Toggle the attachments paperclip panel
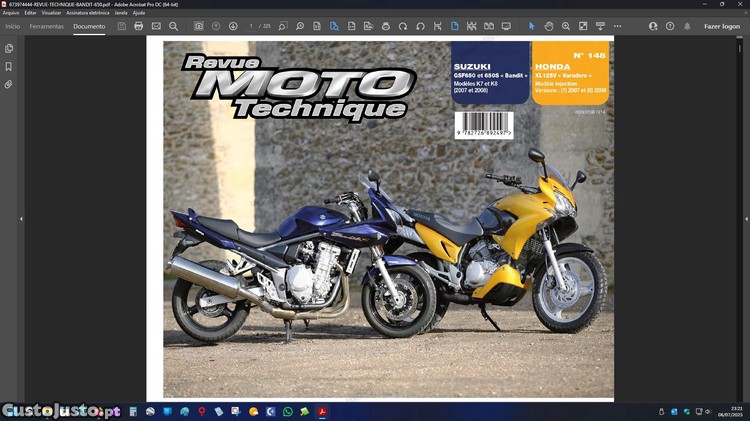The width and height of the screenshot is (750, 421). coord(9,84)
